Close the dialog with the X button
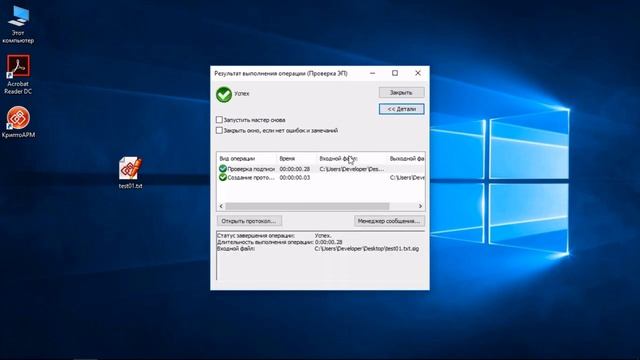Screen dimensions: 640x360 click(x=418, y=73)
